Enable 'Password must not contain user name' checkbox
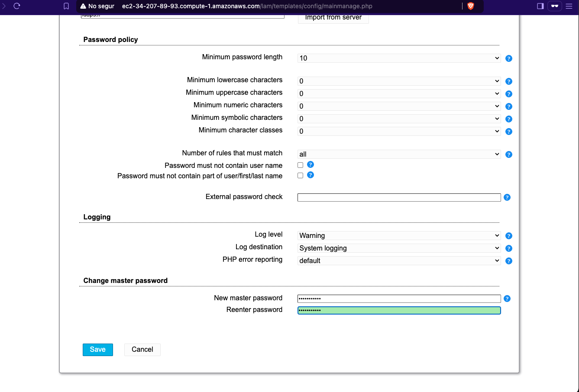Viewport: 579px width, 392px height. pos(300,165)
